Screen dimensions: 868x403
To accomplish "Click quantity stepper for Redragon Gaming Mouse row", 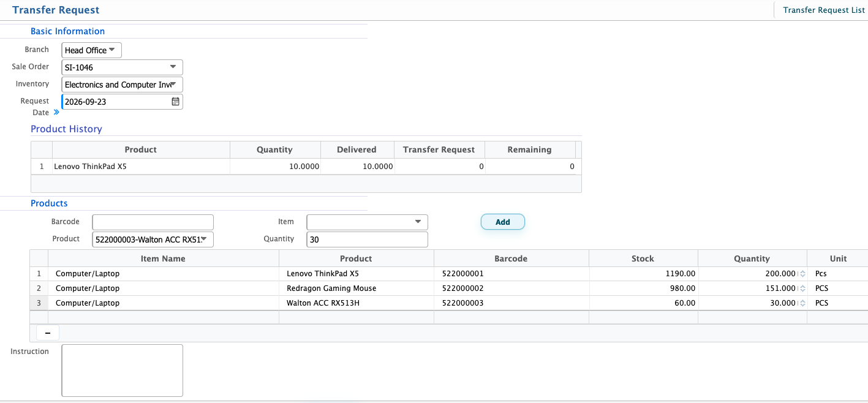I will [802, 288].
